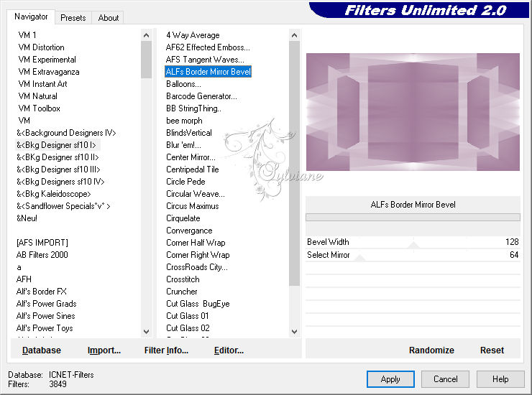Select BlindsVertical filter

point(189,133)
